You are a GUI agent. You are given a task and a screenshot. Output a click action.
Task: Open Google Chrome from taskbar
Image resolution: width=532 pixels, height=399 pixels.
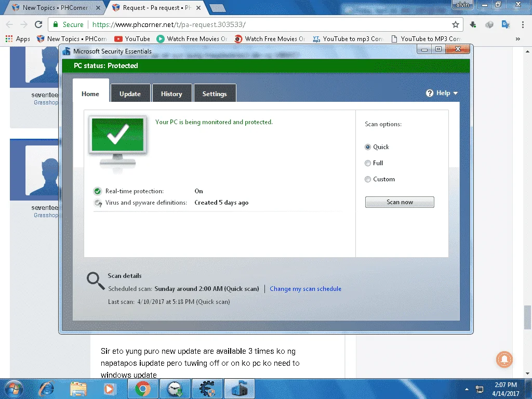pos(143,389)
